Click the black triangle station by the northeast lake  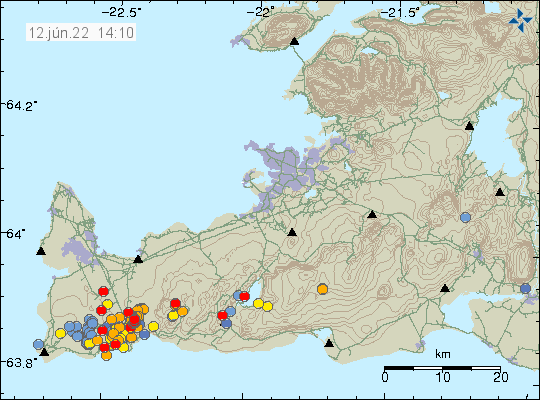tap(469, 126)
